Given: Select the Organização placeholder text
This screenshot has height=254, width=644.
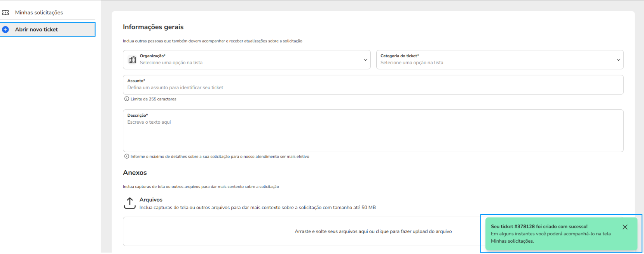Looking at the screenshot, I should [x=171, y=63].
